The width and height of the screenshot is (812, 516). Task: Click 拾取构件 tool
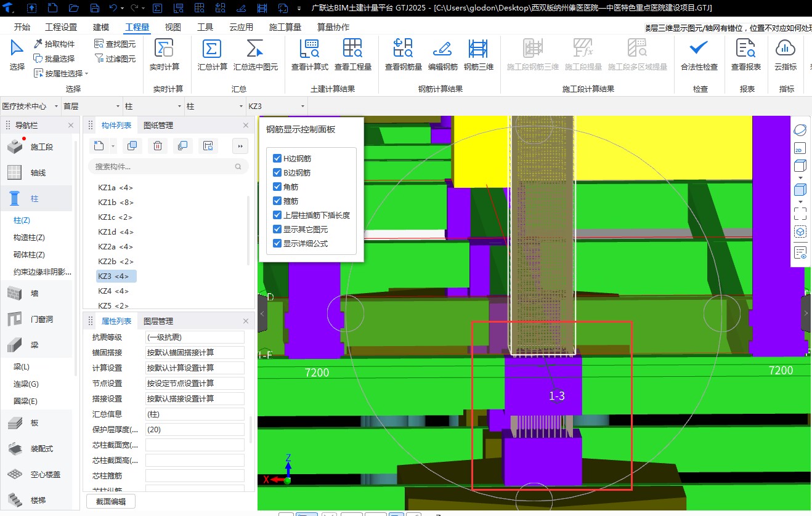click(54, 44)
